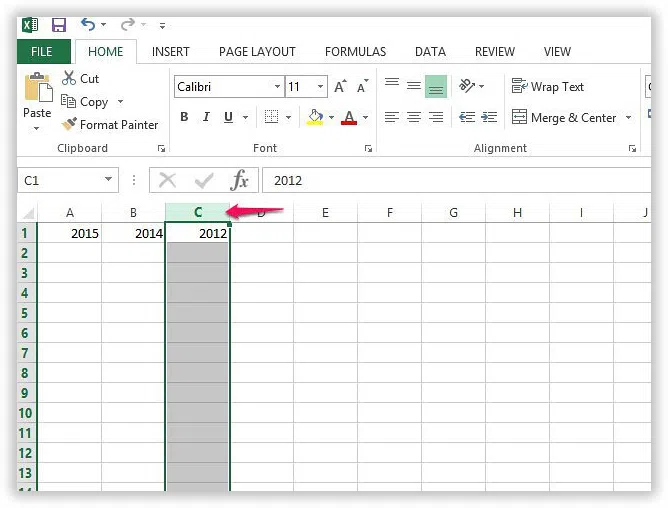
Task: Open the Calibri font name dropdown
Action: coord(277,87)
